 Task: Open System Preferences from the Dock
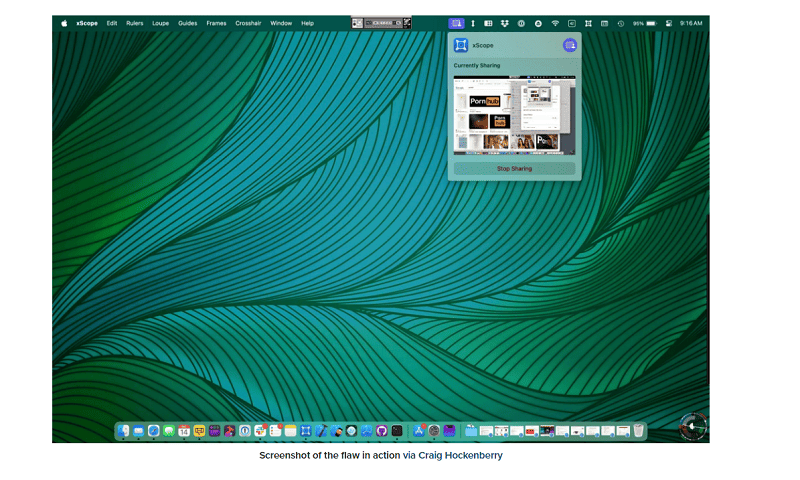click(434, 431)
